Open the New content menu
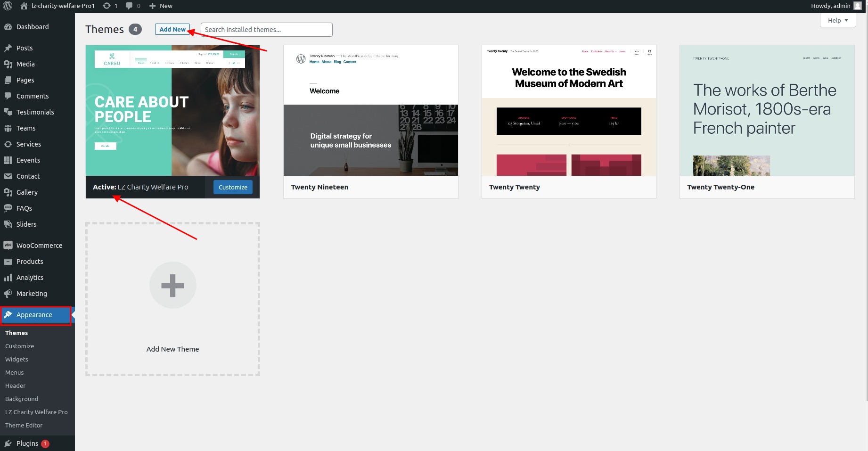This screenshot has width=868, height=451. pyautogui.click(x=161, y=6)
